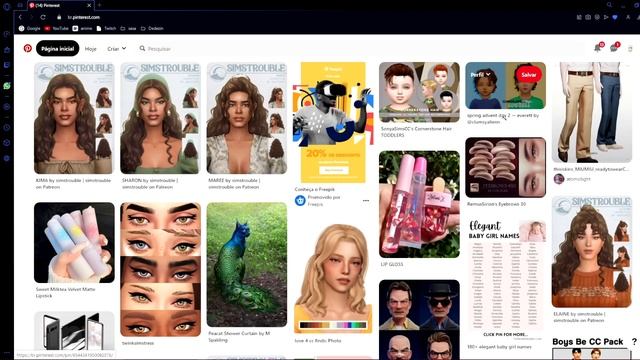Open the Pinterest messages icon
640x360 pixels.
point(614,48)
